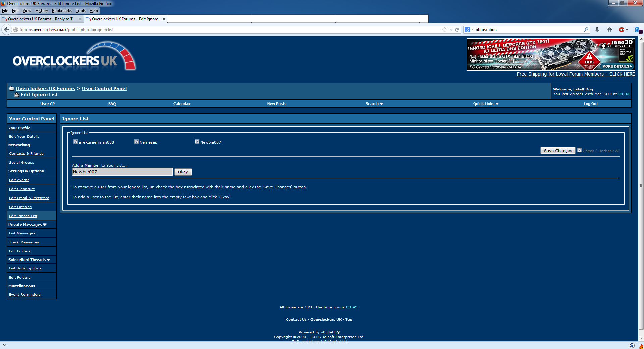Open the Contacts & Friends link
644x349 pixels.
pyautogui.click(x=26, y=154)
